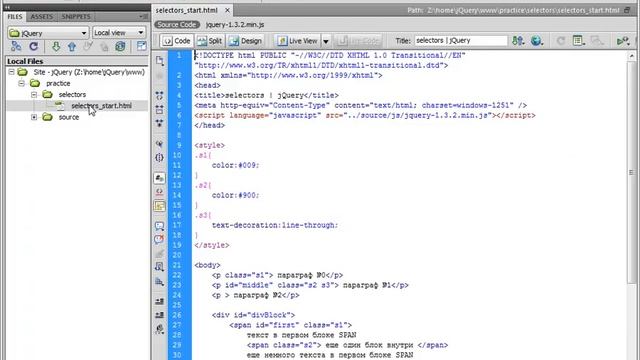Click the Outdent Code icon
The image size is (640, 360).
160,315
